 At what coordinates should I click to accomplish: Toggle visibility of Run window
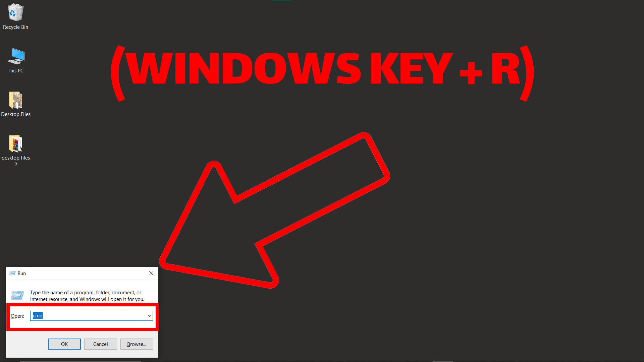click(x=151, y=273)
